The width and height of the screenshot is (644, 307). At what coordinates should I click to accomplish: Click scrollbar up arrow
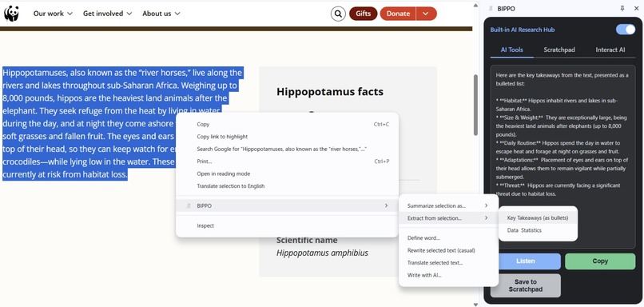[x=476, y=6]
